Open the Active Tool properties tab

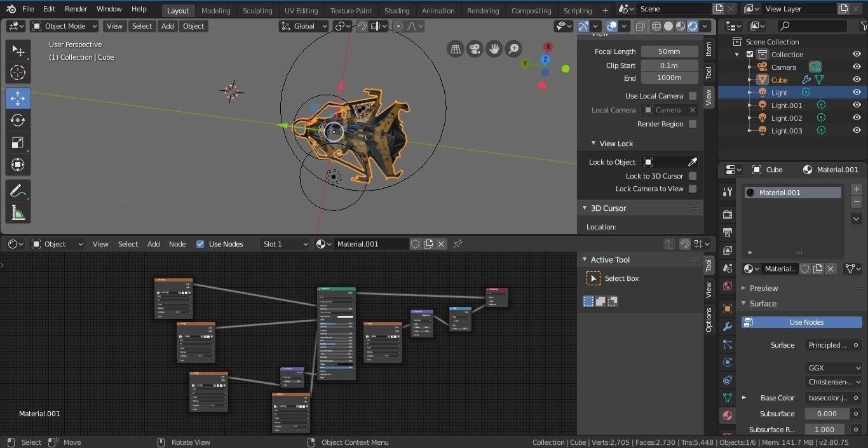(728, 192)
